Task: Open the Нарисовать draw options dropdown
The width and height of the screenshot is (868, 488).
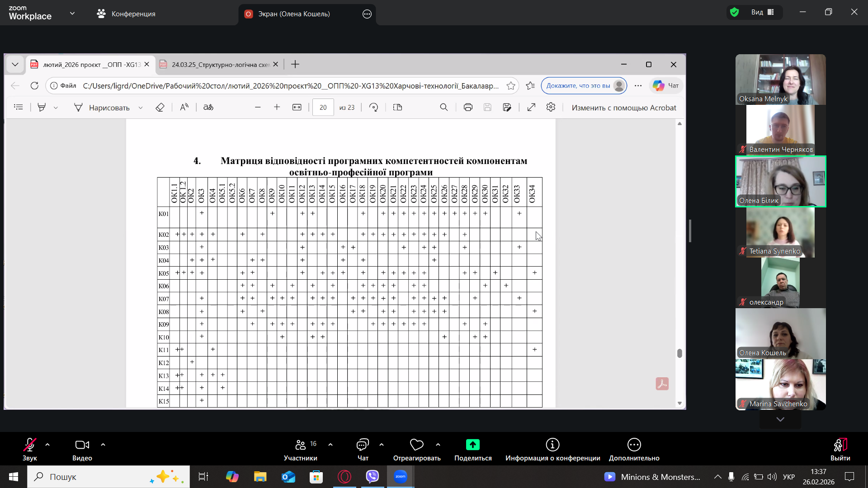Action: click(x=141, y=108)
